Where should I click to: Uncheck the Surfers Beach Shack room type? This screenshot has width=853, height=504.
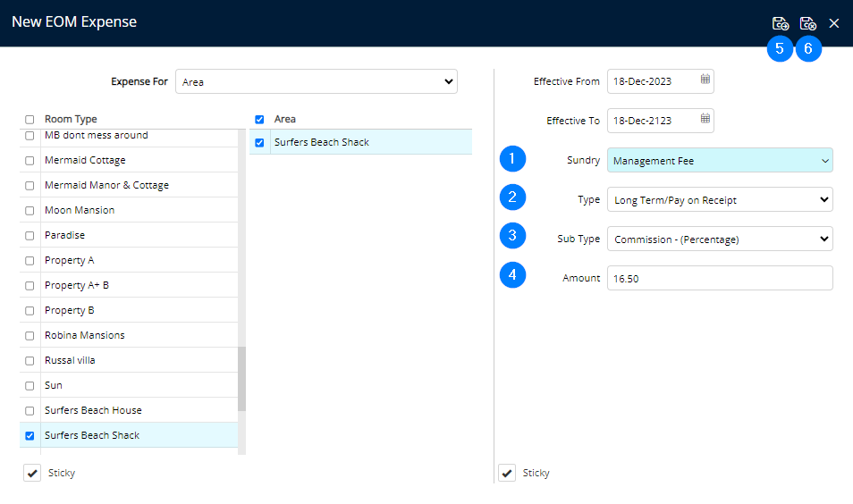click(30, 436)
